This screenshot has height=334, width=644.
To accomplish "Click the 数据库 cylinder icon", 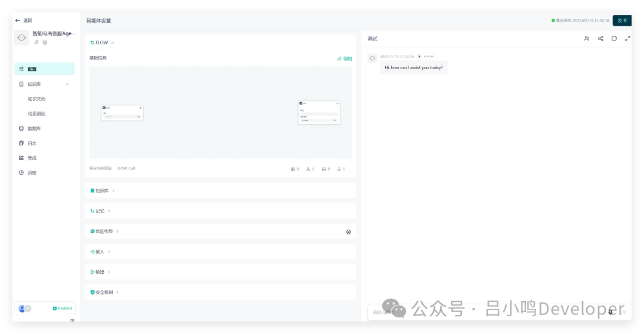I will point(21,129).
